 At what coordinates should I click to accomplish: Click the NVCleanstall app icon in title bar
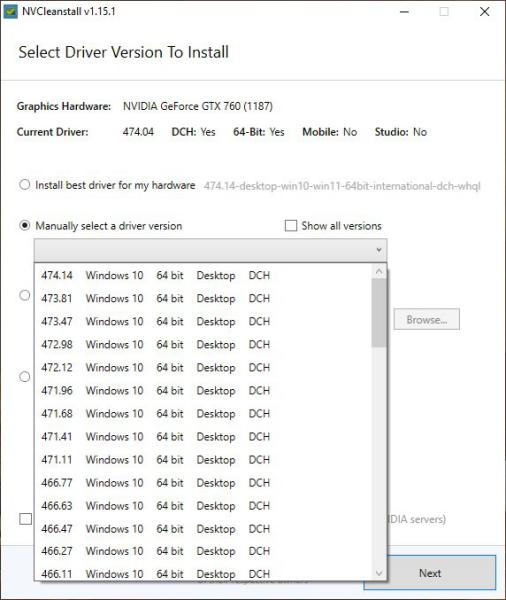[10, 11]
